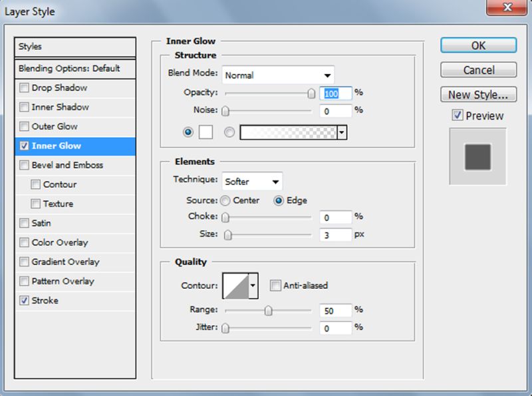Open the Contour picker arrow
This screenshot has height=396, width=532.
pos(253,286)
